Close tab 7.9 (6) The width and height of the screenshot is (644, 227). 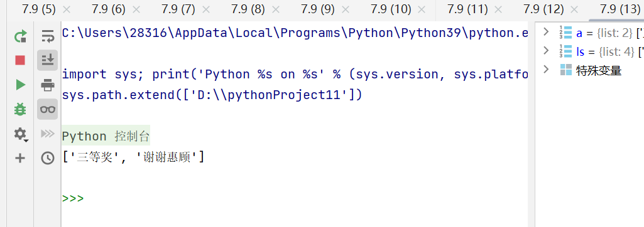pos(136,9)
